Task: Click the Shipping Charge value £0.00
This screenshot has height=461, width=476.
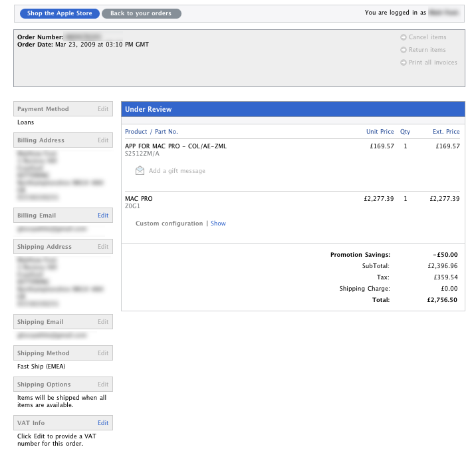Action: pyautogui.click(x=449, y=289)
